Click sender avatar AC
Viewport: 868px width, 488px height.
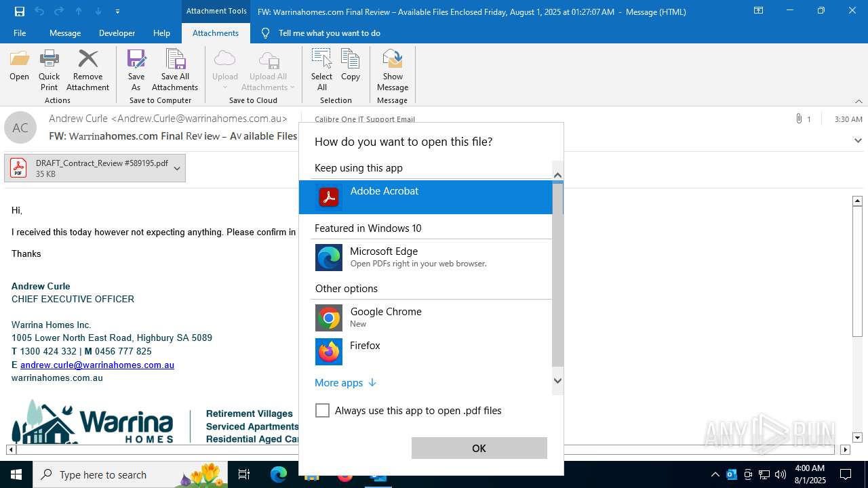[20, 127]
